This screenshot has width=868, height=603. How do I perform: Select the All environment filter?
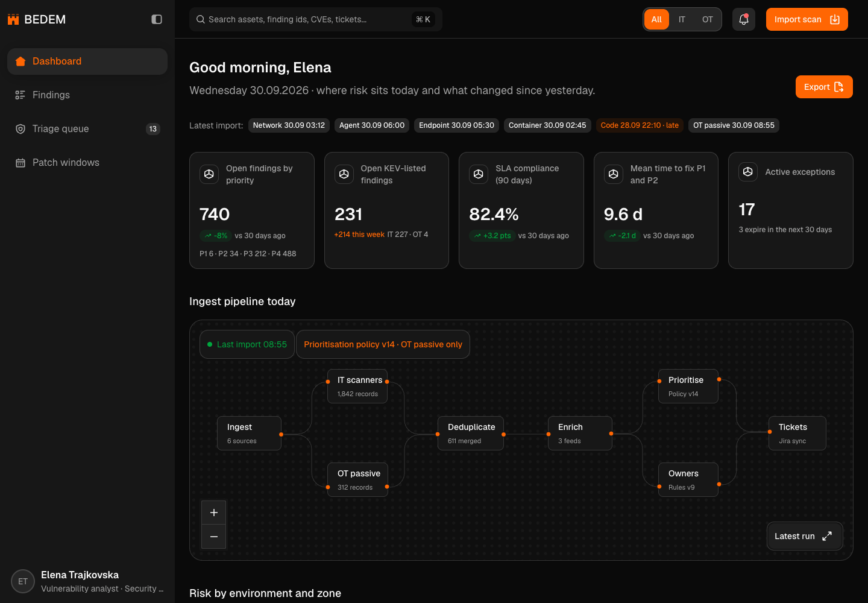pyautogui.click(x=656, y=19)
